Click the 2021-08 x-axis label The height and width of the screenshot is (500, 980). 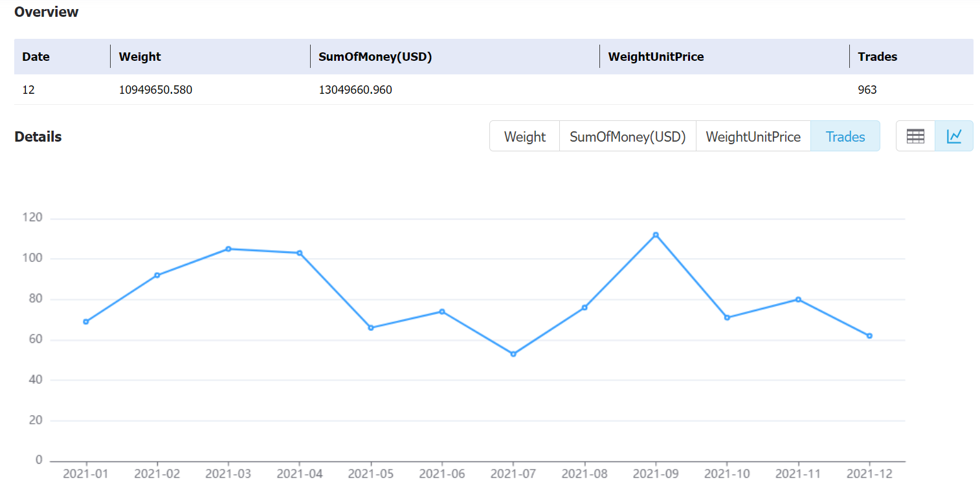585,473
